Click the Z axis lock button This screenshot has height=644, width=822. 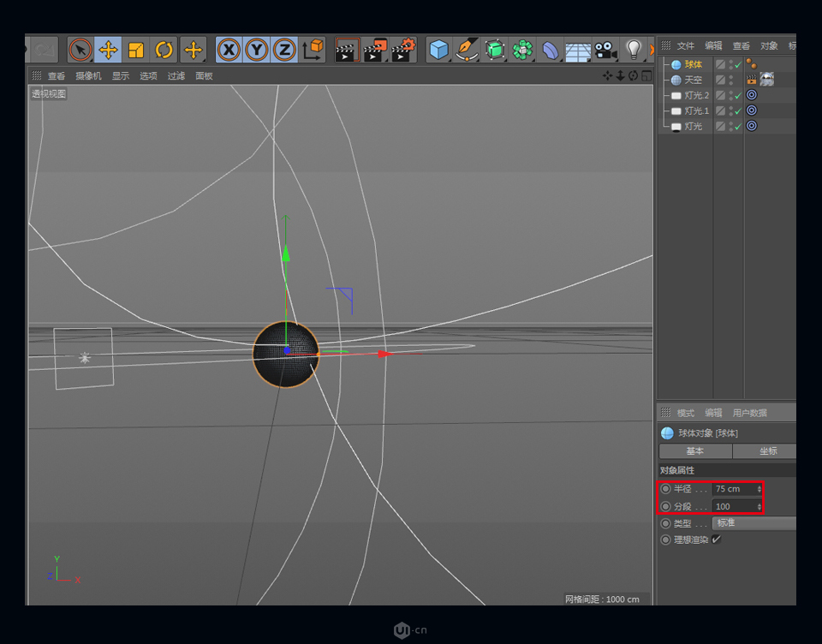point(284,50)
